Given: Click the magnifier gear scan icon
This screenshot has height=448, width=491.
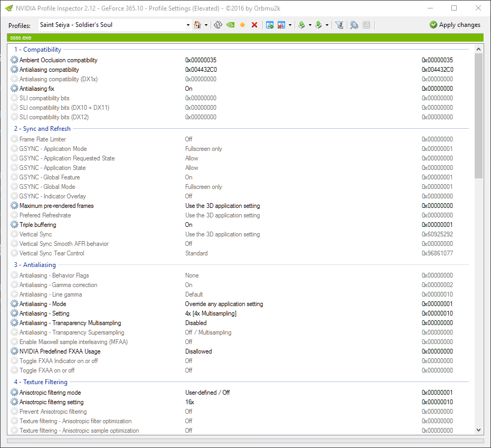Looking at the screenshot, I should [354, 25].
